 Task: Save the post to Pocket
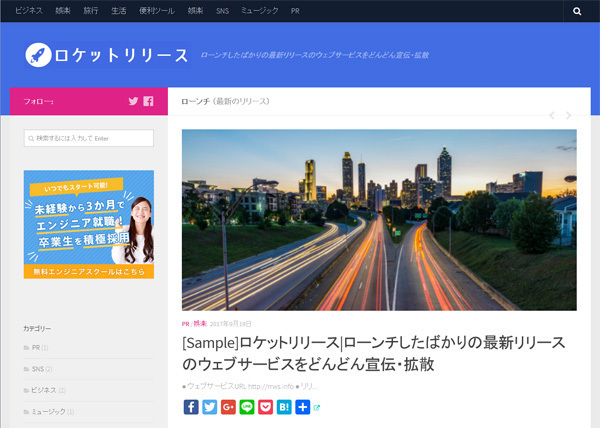pos(265,407)
